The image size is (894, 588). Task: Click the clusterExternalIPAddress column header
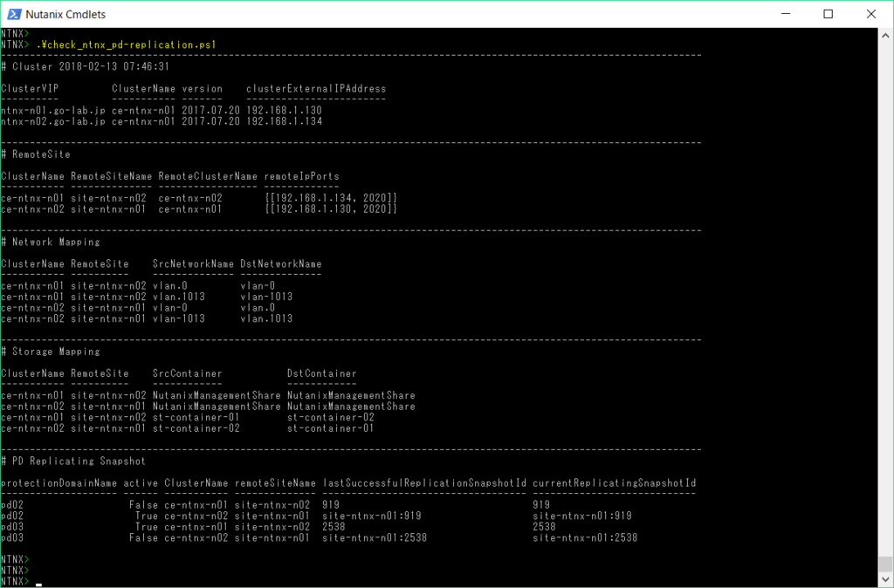[x=316, y=88]
